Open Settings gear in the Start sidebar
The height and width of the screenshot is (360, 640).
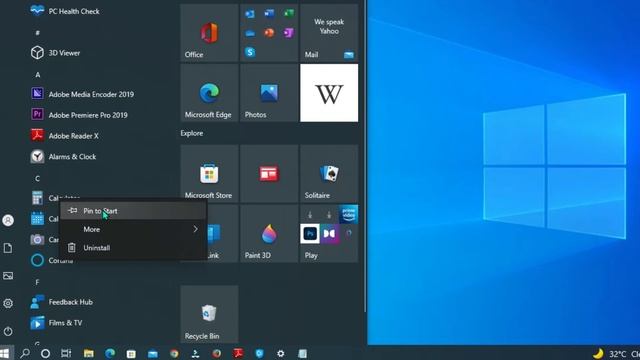8,303
